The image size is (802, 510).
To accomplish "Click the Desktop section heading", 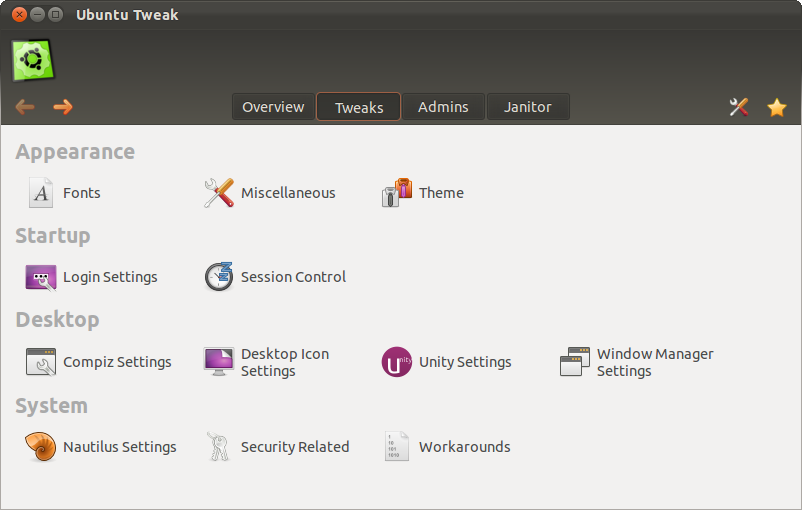I will (x=57, y=320).
